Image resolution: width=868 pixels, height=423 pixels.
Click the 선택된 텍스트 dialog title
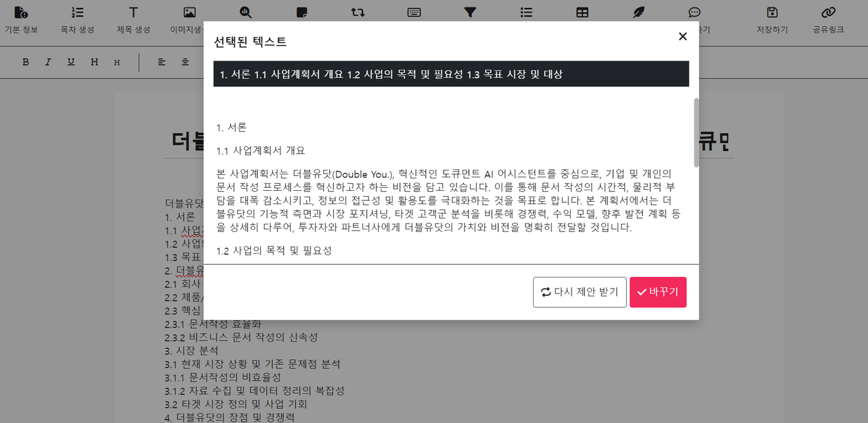(x=250, y=42)
